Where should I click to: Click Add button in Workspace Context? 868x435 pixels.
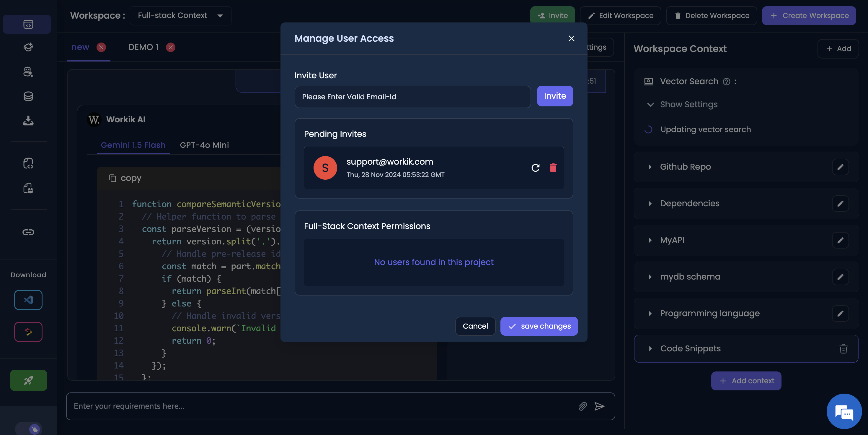coord(838,49)
